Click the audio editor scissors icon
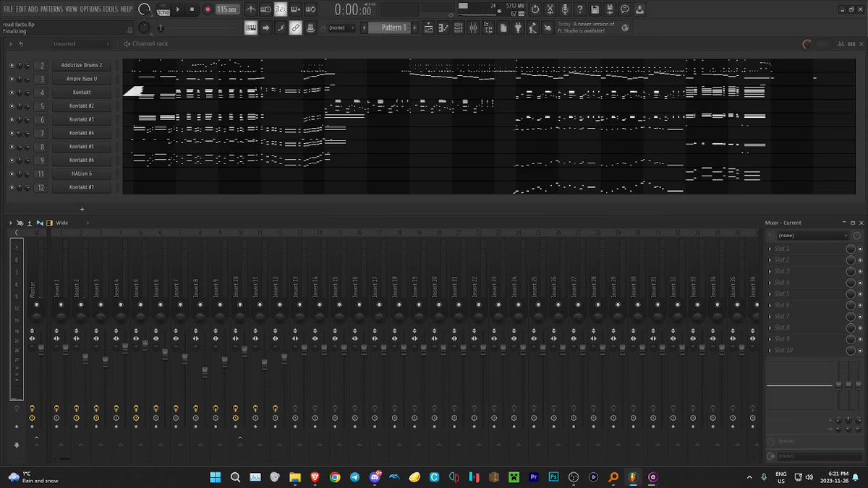Viewport: 868px width, 488px height. [550, 9]
